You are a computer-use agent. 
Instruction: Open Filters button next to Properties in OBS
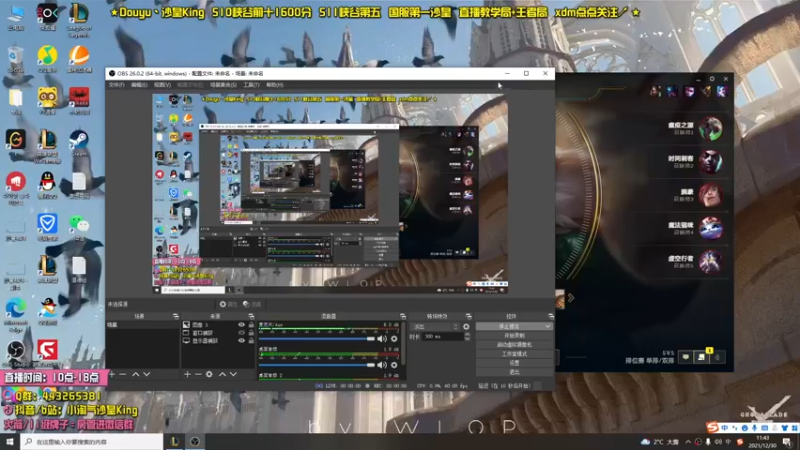pyautogui.click(x=252, y=304)
